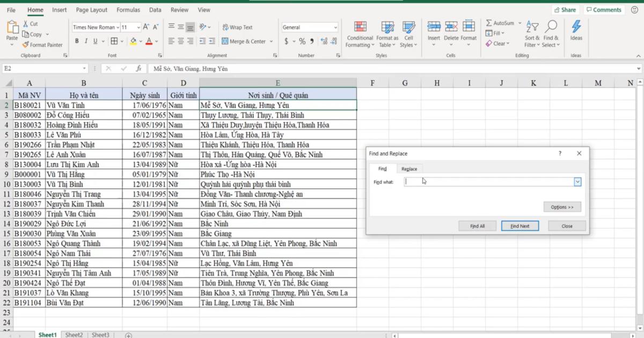Viewport: 644px width, 338px height.
Task: Click the Delete cells icon
Action: (x=451, y=27)
